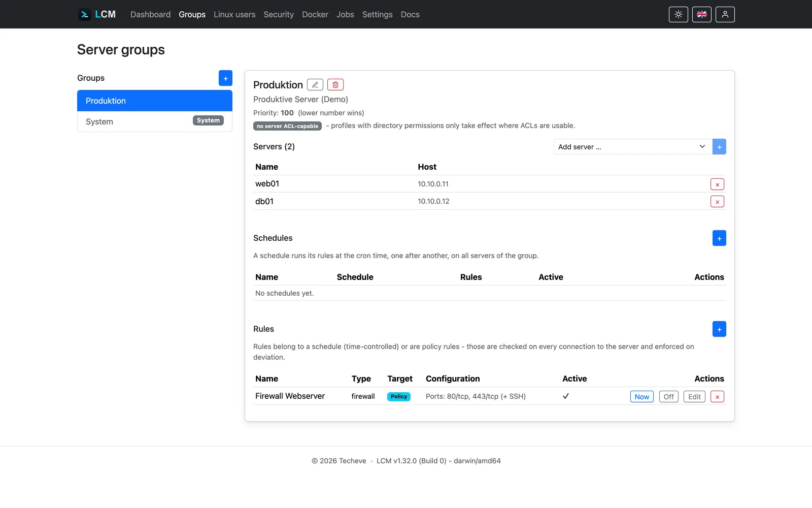Delete the Firewall Webserver rule
The height and width of the screenshot is (508, 812).
717,397
